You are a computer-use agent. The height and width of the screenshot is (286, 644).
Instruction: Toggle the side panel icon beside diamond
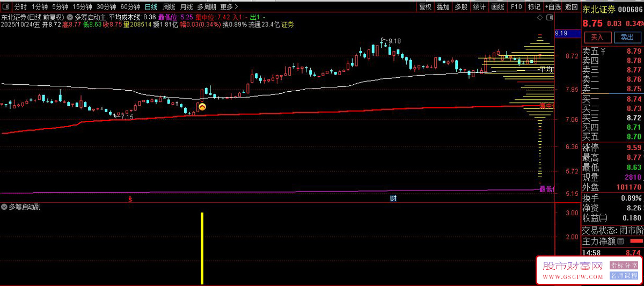tap(550, 17)
